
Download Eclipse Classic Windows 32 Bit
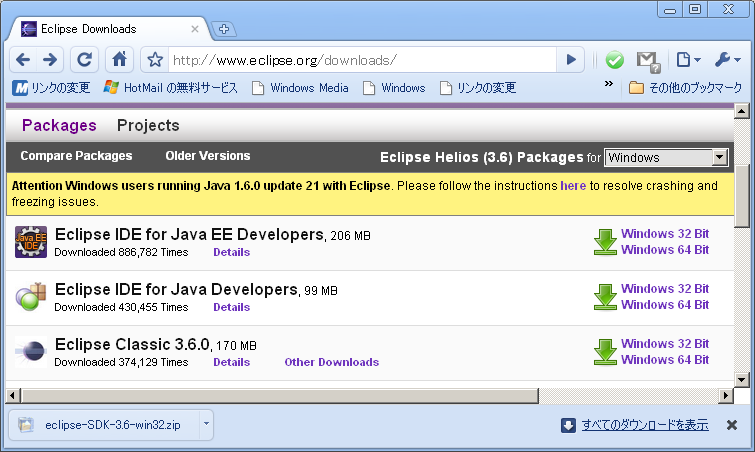click(x=665, y=344)
